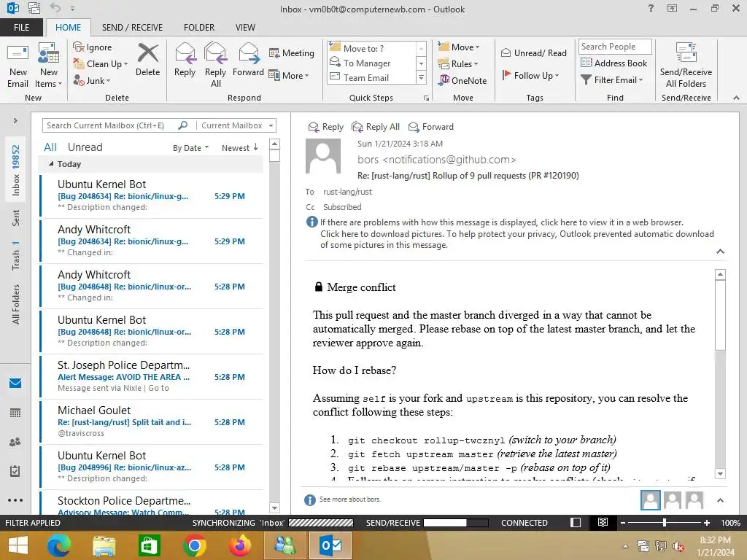Open the Filter Email dropdown
The height and width of the screenshot is (560, 747).
(x=612, y=80)
